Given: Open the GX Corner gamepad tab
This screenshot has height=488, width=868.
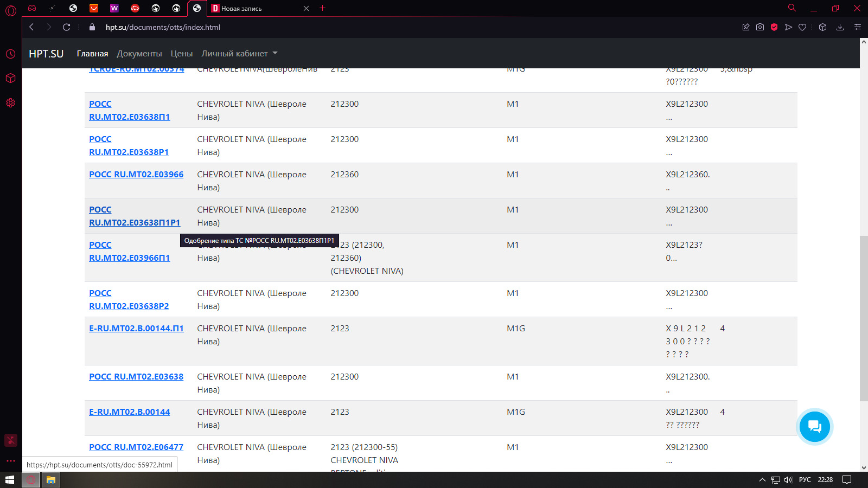Looking at the screenshot, I should tap(32, 8).
